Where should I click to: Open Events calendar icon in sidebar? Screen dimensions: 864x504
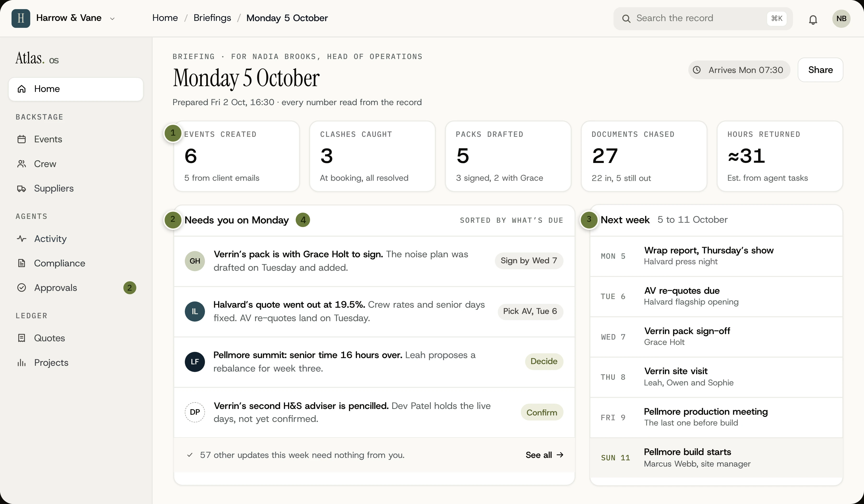(x=22, y=139)
